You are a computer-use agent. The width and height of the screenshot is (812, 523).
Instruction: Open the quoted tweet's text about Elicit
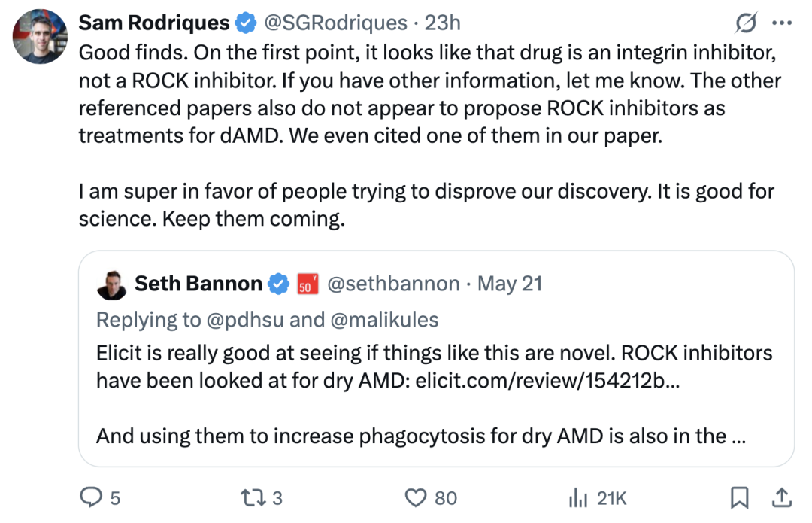tap(435, 366)
